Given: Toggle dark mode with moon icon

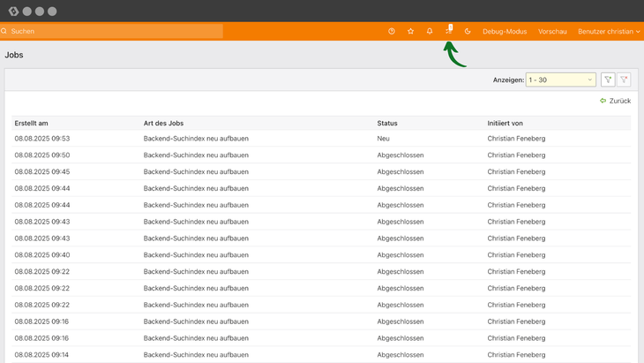Looking at the screenshot, I should click(468, 31).
